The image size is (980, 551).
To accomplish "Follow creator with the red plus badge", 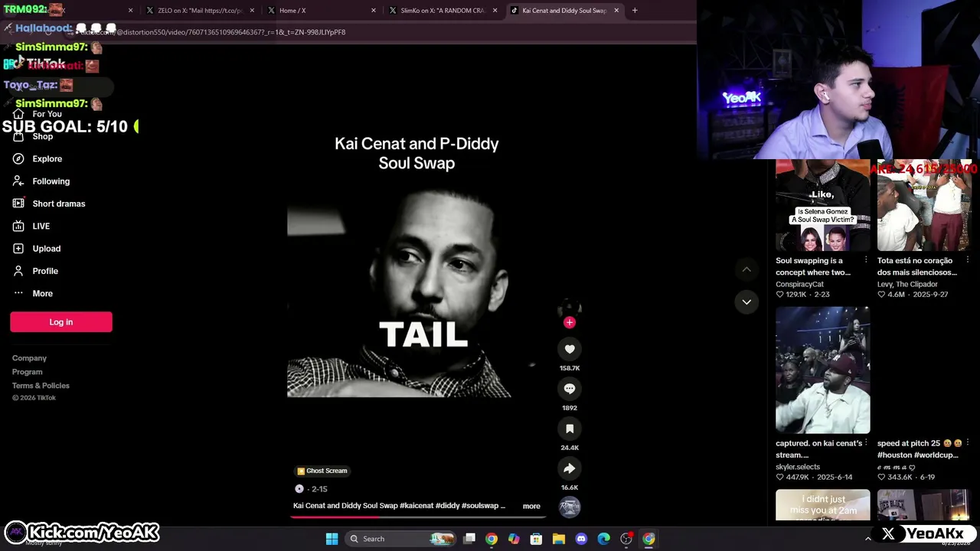I will (x=570, y=322).
